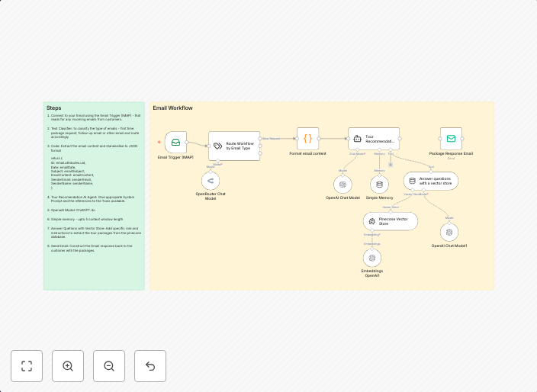Open the OpenAI Chat Model node
Image resolution: width=537 pixels, height=392 pixels.
pyautogui.click(x=342, y=185)
